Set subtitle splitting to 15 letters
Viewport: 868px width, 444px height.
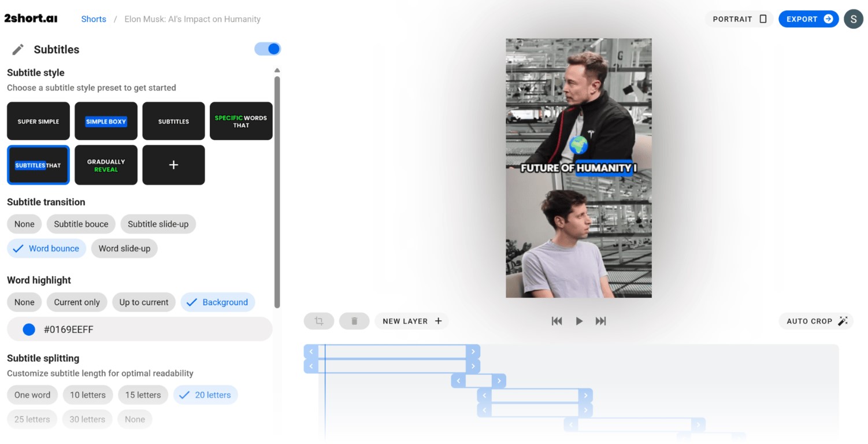tap(143, 395)
